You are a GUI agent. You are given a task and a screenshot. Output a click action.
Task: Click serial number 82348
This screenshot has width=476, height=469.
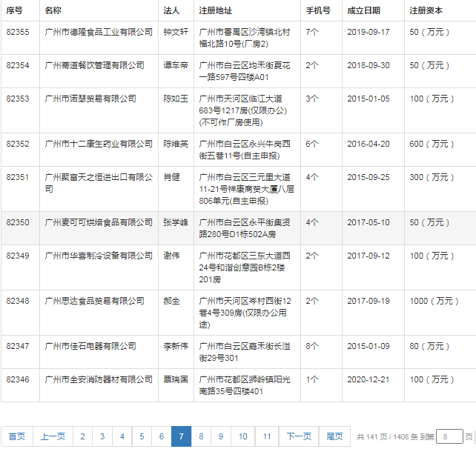point(18,301)
